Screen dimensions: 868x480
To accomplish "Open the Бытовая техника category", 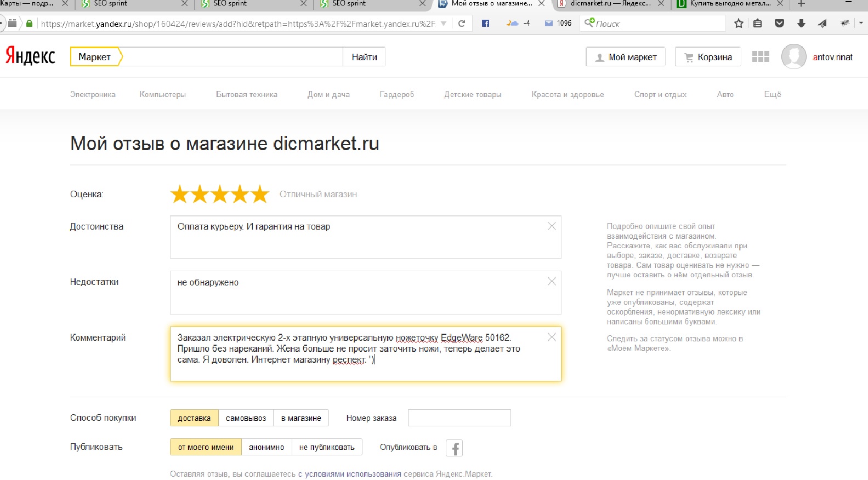I will [247, 94].
